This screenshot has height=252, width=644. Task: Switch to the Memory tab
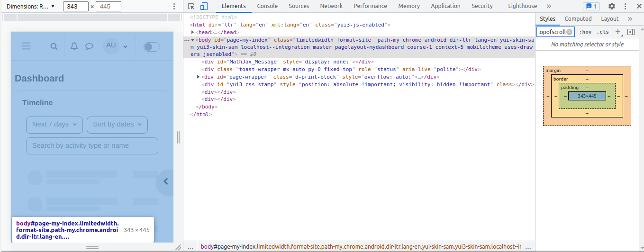pos(409,6)
